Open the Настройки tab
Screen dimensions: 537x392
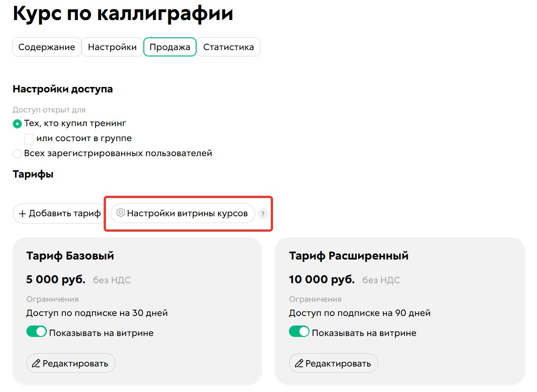tap(112, 46)
